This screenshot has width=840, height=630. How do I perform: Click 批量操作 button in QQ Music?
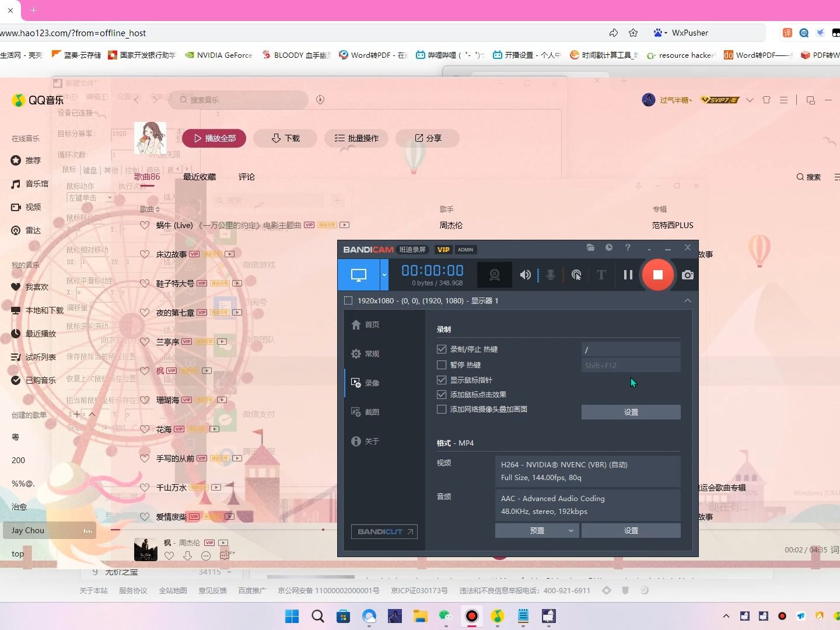pyautogui.click(x=356, y=138)
